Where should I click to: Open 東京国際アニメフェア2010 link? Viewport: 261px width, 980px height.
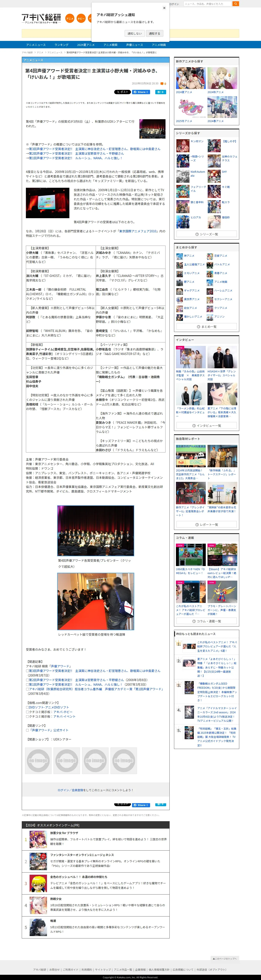coord(138,231)
